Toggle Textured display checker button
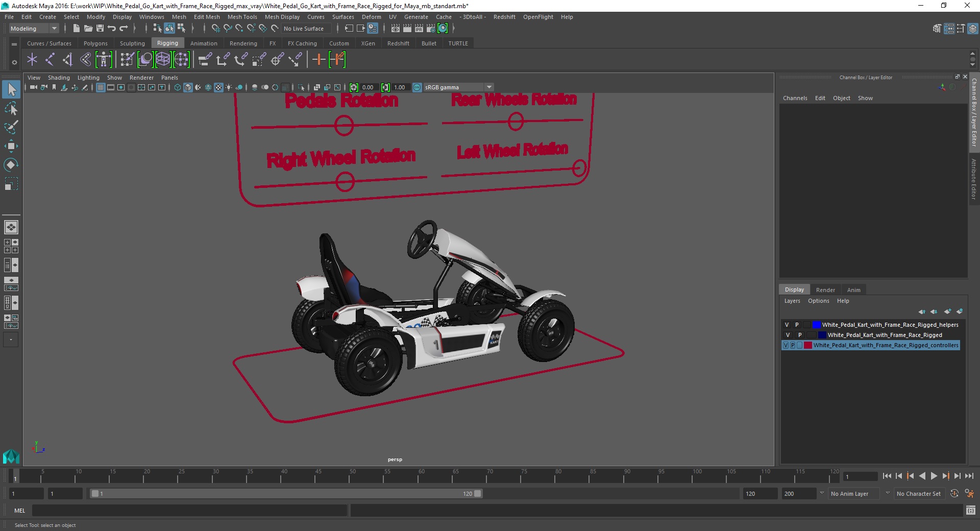The width and height of the screenshot is (980, 531). pyautogui.click(x=218, y=87)
